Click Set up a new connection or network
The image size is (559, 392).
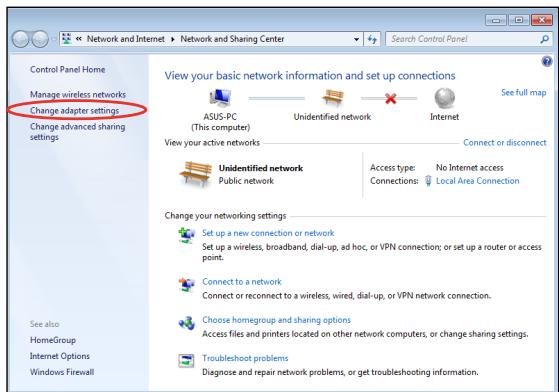(x=268, y=233)
